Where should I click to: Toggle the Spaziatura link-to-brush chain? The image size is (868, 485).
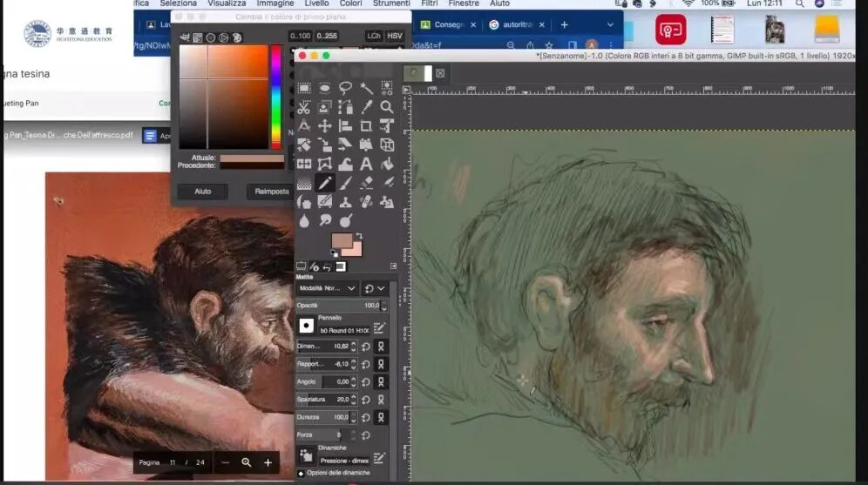point(381,400)
